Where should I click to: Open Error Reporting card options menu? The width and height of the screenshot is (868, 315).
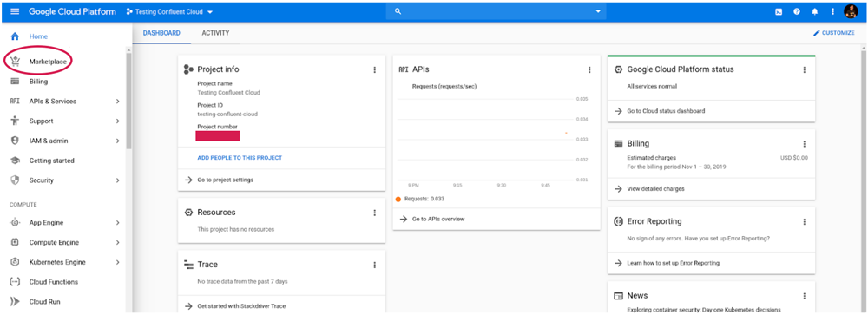[805, 221]
